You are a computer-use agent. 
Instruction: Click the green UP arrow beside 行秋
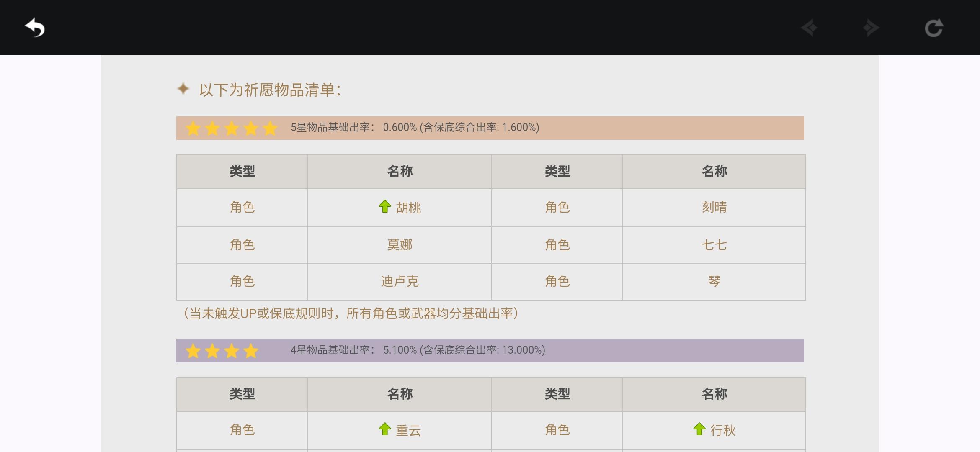click(699, 429)
